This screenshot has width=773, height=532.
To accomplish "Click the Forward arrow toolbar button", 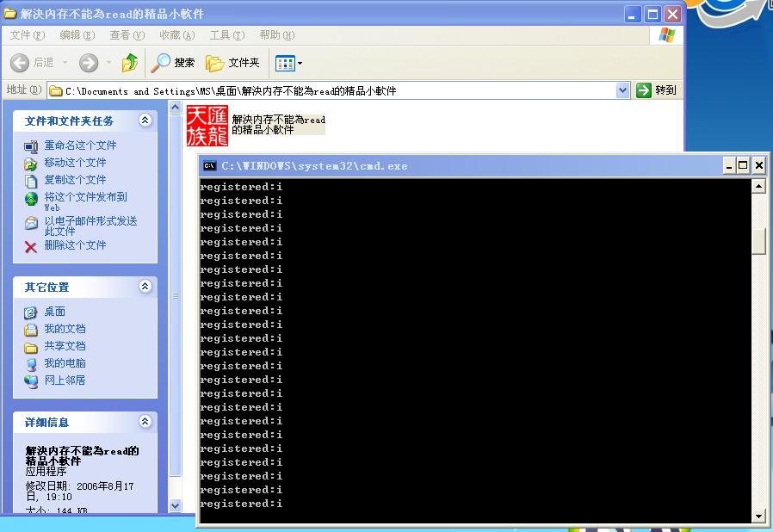I will point(89,63).
